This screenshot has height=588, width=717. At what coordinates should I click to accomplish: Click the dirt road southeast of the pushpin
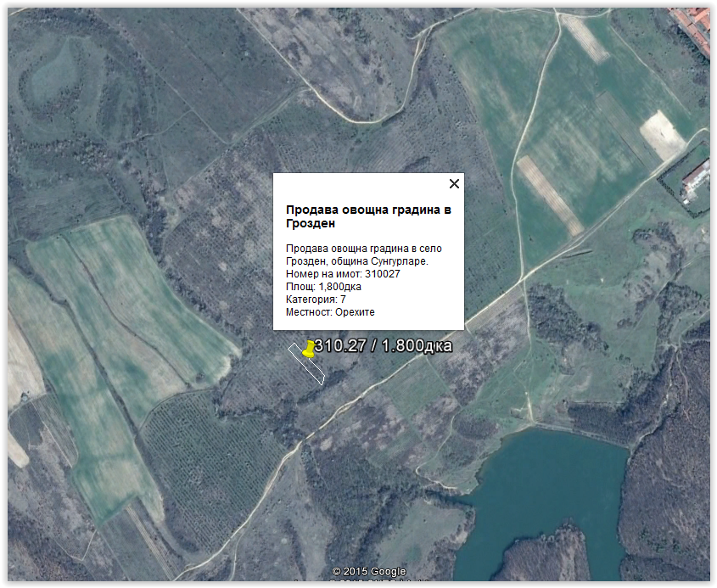pyautogui.click(x=373, y=389)
